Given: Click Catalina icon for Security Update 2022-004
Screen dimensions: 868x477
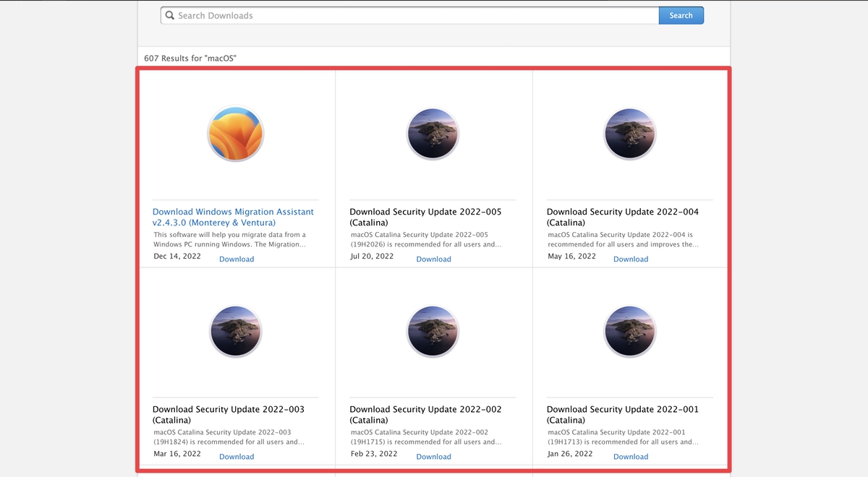Looking at the screenshot, I should (x=629, y=134).
